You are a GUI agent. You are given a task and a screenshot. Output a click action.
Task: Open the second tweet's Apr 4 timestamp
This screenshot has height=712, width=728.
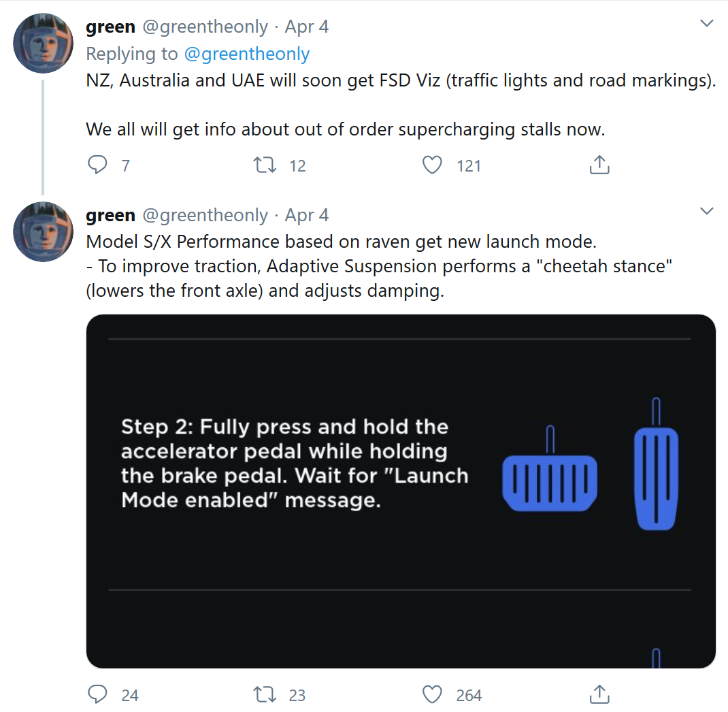pyautogui.click(x=306, y=215)
